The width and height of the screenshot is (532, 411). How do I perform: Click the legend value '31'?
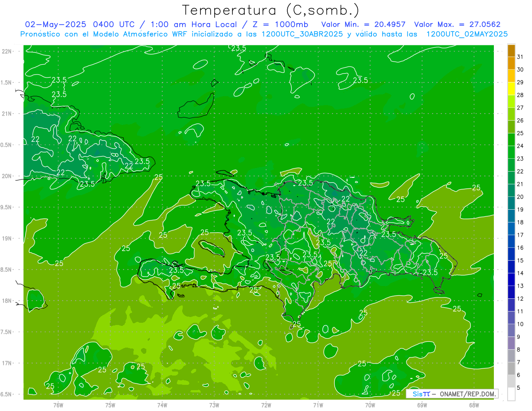click(520, 57)
